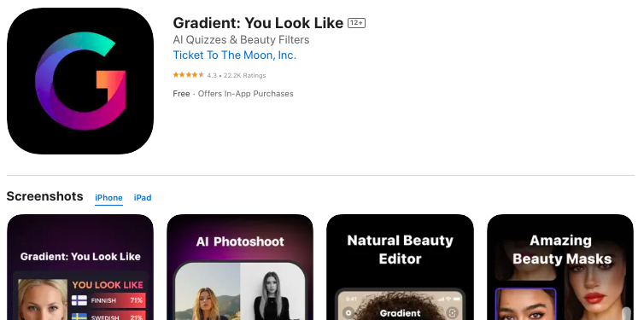
Task: Click the star rating icons
Action: (x=189, y=75)
